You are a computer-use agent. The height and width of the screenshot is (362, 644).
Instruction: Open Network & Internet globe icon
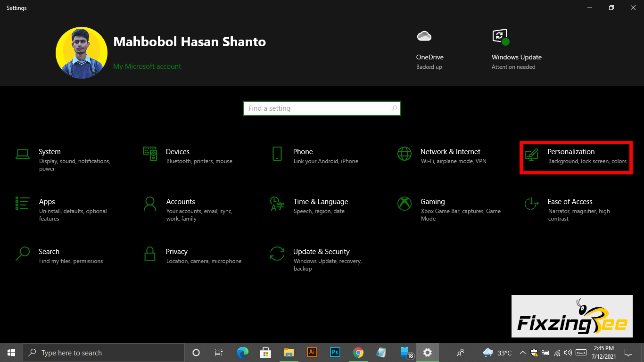pyautogui.click(x=405, y=154)
